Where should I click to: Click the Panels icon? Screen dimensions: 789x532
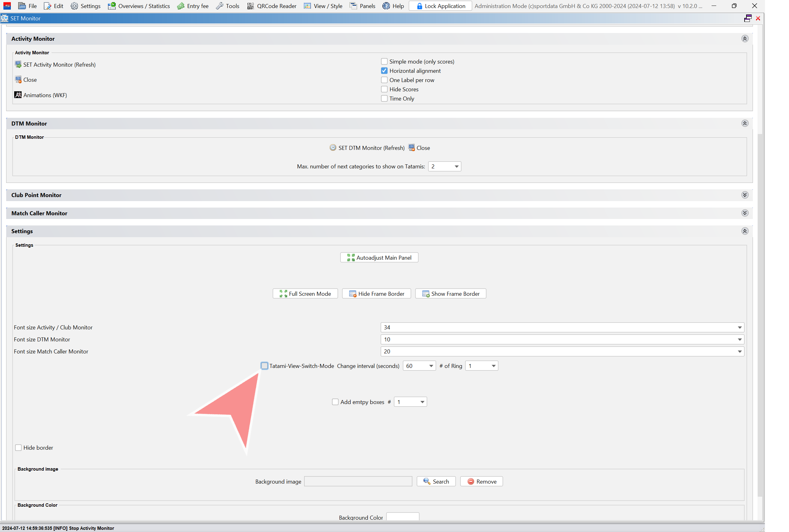tap(353, 6)
